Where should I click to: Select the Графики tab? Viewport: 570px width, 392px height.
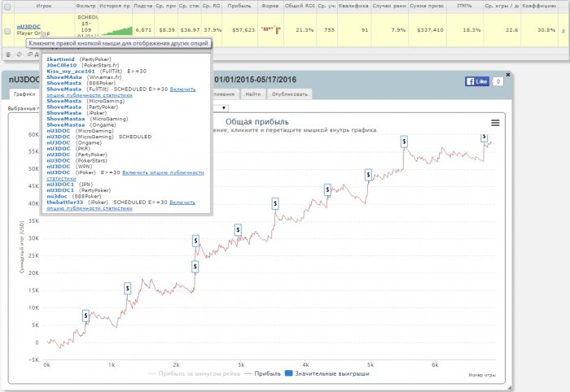pyautogui.click(x=24, y=94)
